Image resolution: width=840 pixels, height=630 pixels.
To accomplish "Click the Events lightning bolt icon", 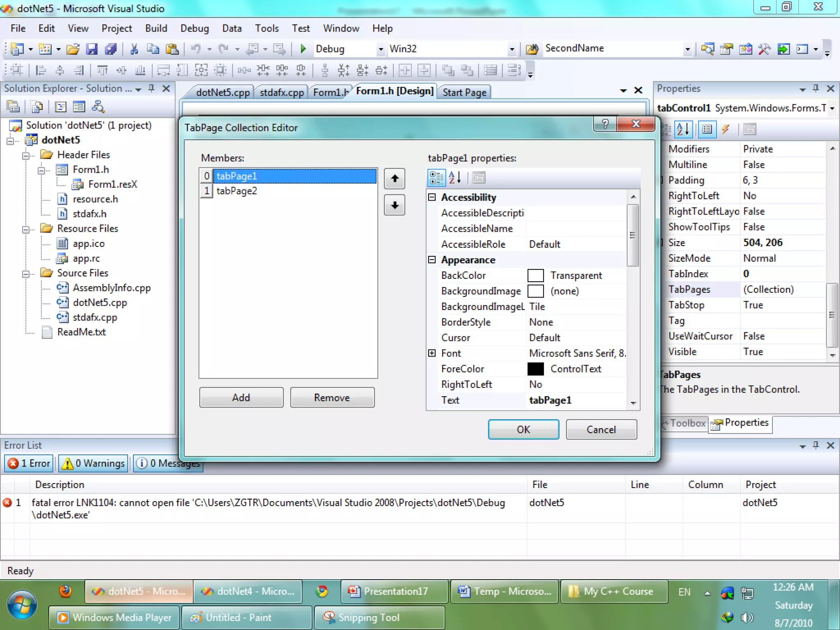I will coord(725,130).
